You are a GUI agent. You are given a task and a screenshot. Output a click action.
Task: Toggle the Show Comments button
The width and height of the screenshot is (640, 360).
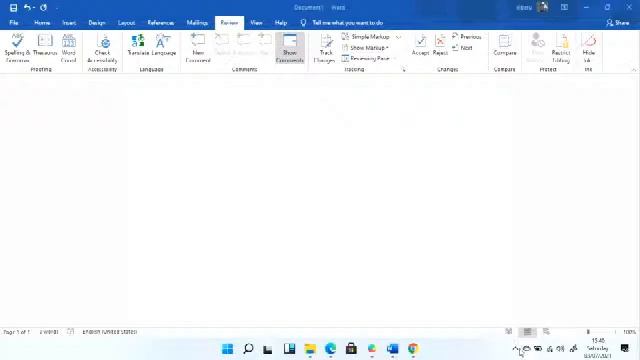click(x=290, y=48)
